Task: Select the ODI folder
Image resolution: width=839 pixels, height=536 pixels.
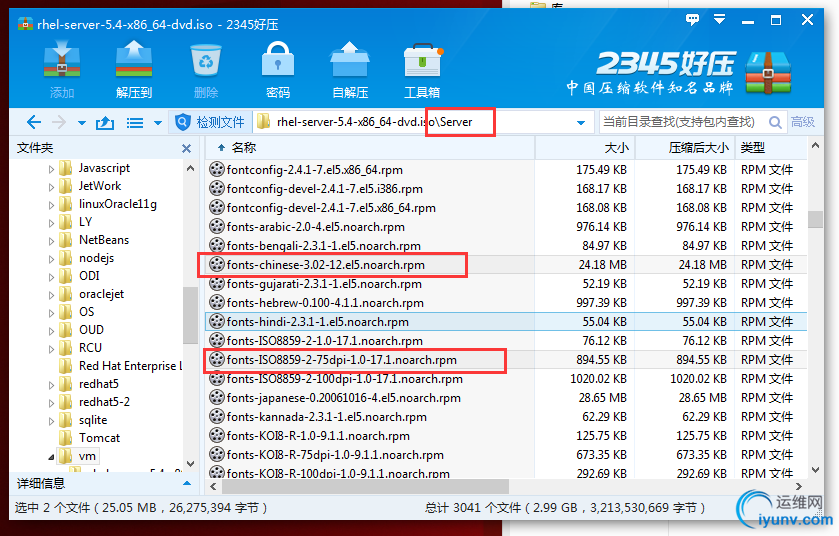Action: click(x=89, y=275)
